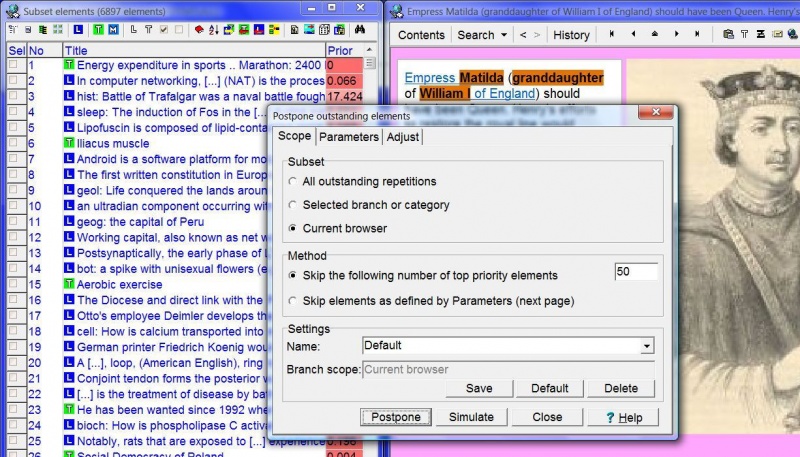Image resolution: width=800 pixels, height=457 pixels.
Task: Go to first element with the skip-back arrow
Action: [612, 34]
